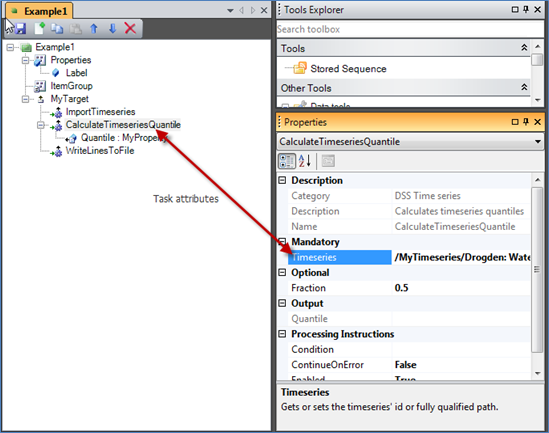The image size is (549, 433).
Task: Collapse the Mandatory property group
Action: coord(282,242)
